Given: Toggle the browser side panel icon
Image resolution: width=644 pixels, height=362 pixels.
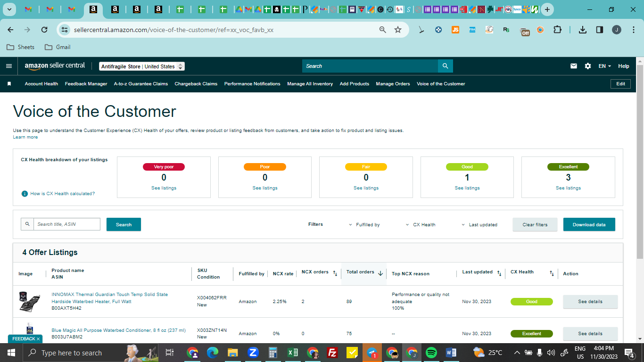Looking at the screenshot, I should coord(600,30).
